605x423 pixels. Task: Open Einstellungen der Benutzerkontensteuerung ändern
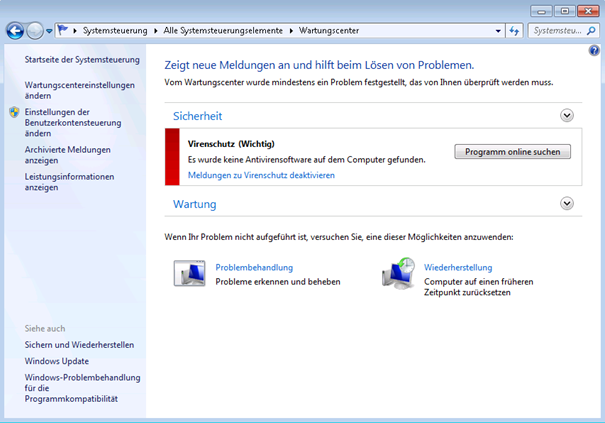73,123
